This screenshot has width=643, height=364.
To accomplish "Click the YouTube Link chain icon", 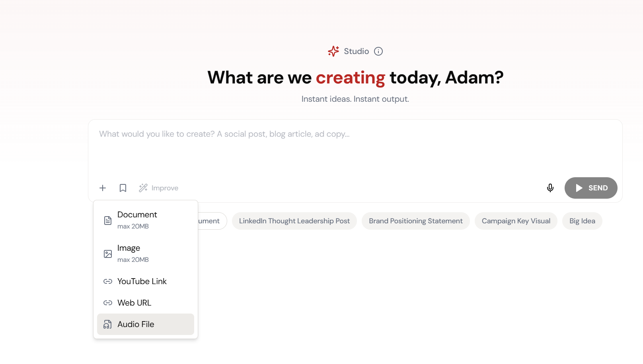I will 108,281.
